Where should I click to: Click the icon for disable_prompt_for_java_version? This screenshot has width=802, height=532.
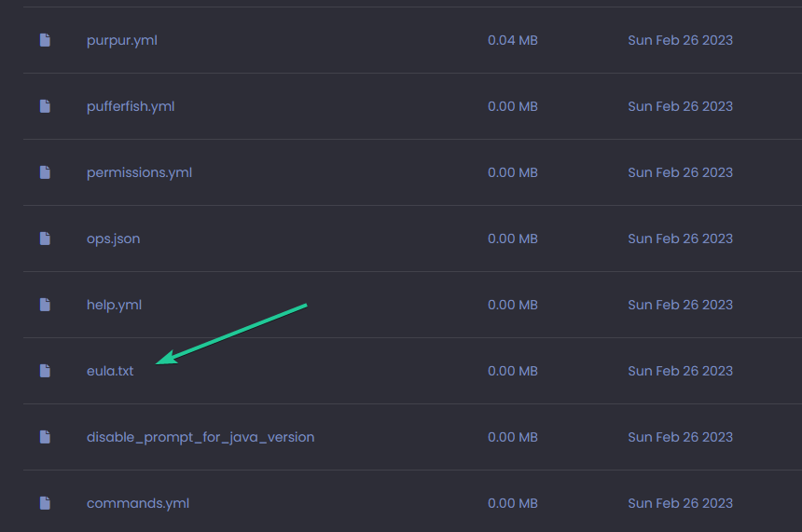pos(45,437)
